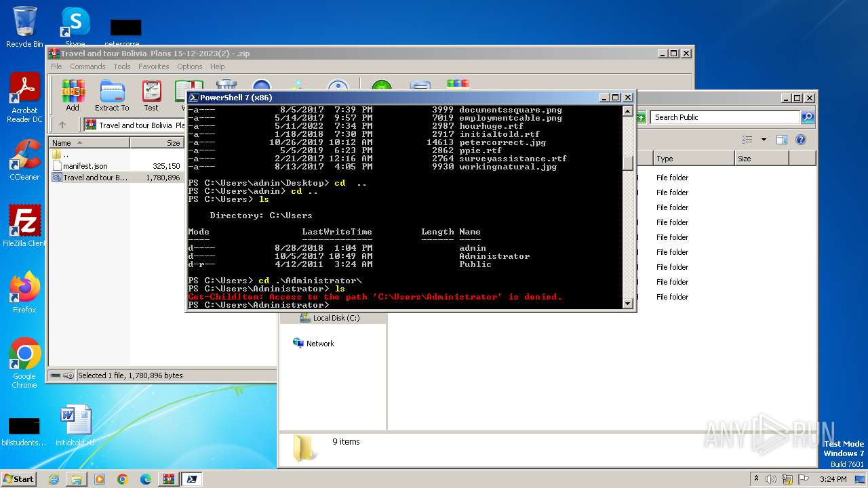Open the Skype desktop shortcut
This screenshot has height=488, width=868.
pyautogui.click(x=75, y=27)
